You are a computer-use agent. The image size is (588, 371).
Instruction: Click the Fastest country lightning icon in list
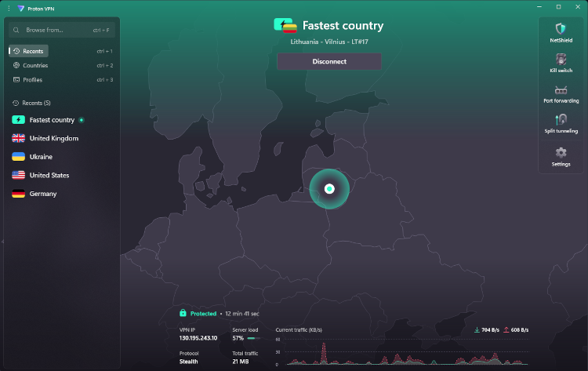(x=18, y=120)
